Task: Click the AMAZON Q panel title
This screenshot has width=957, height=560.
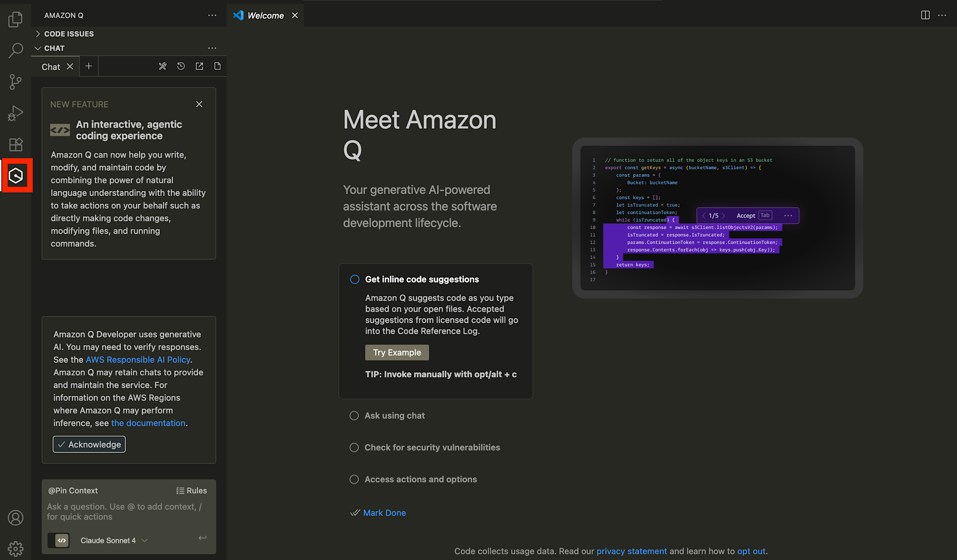Action: (x=64, y=15)
